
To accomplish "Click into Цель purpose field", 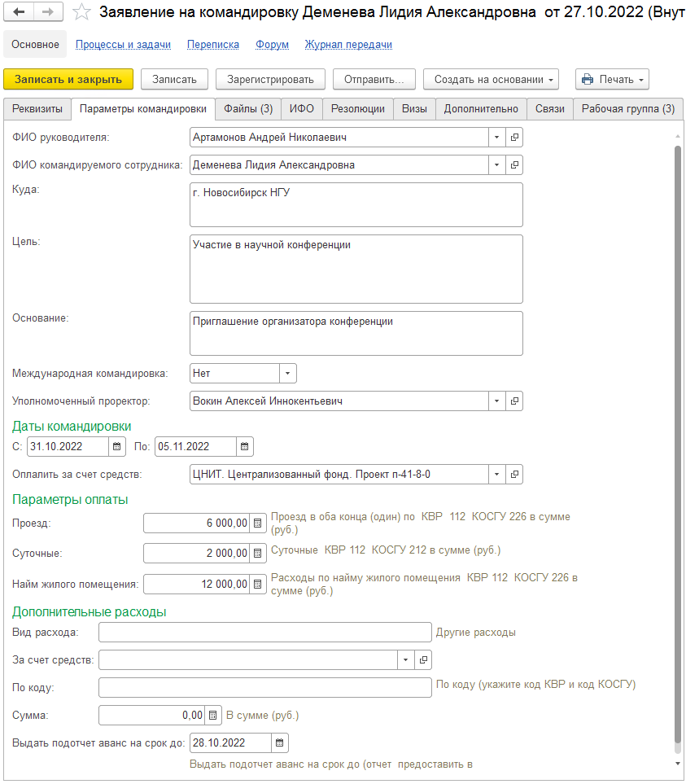I will [x=356, y=269].
